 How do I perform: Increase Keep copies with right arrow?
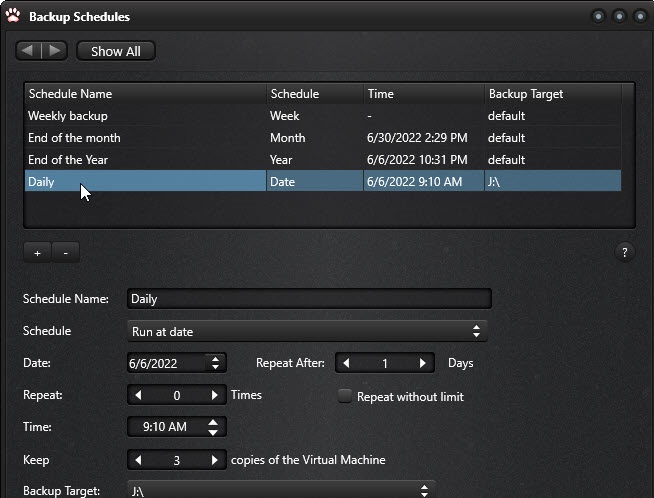tap(214, 460)
